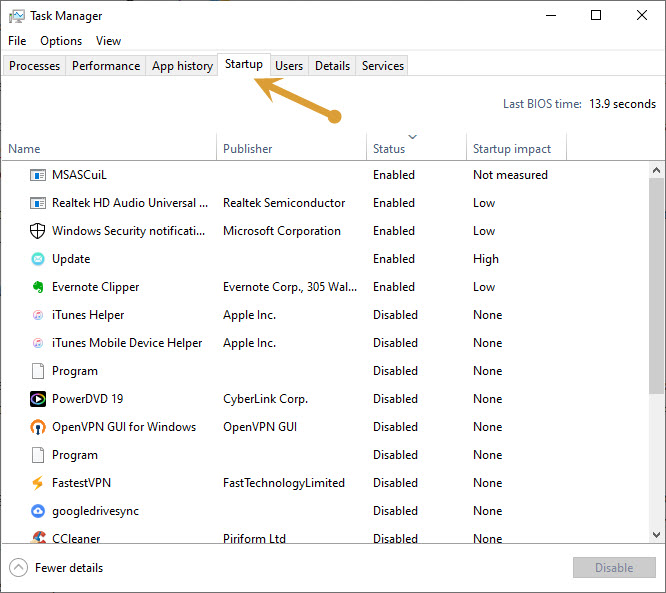This screenshot has height=593, width=666.
Task: Switch to the Services tab
Action: click(382, 66)
